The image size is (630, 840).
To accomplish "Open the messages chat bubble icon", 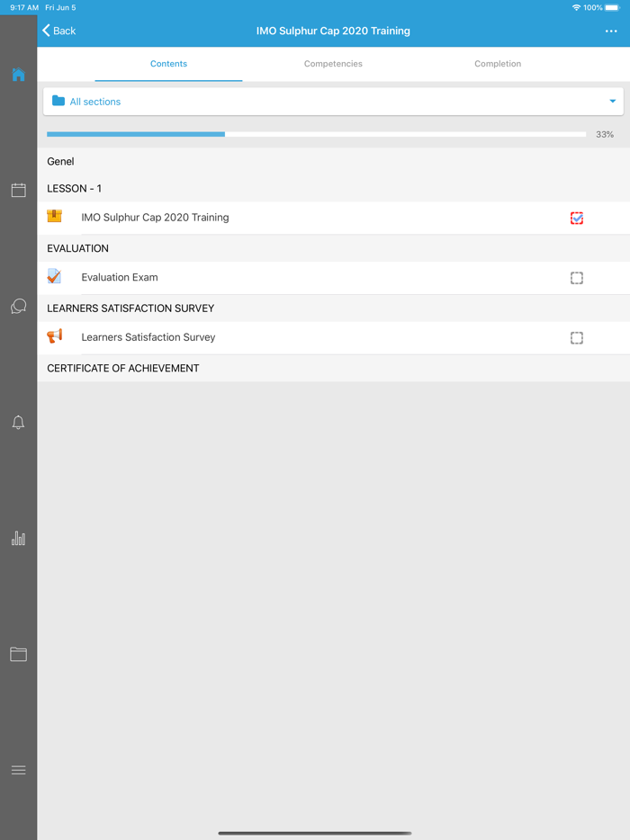I will [x=18, y=306].
